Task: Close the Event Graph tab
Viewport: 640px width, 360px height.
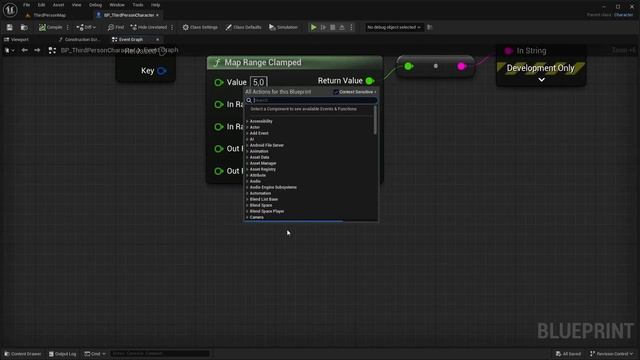Action: (x=158, y=40)
